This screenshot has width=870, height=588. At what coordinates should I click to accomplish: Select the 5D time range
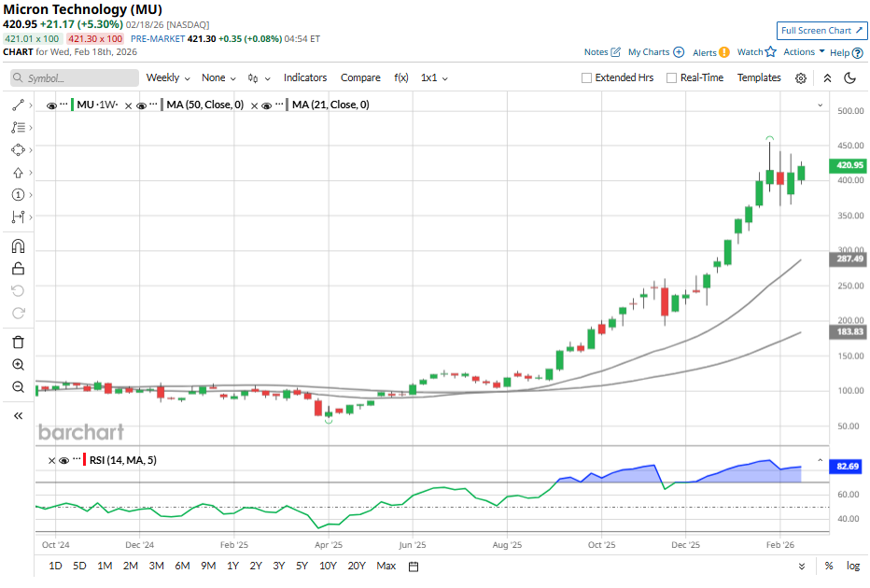(79, 566)
